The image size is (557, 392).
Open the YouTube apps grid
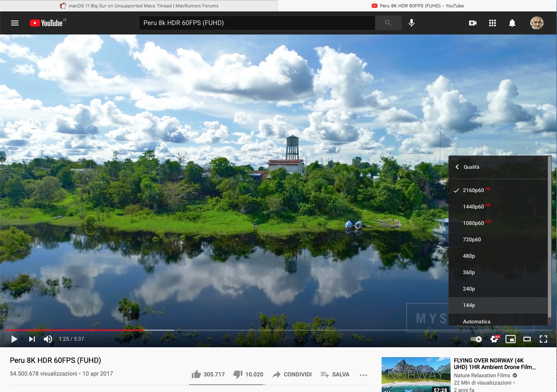[493, 23]
